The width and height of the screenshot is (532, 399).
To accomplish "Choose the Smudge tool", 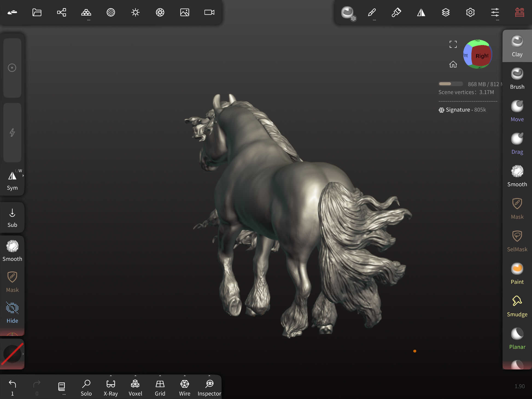I will pyautogui.click(x=517, y=306).
